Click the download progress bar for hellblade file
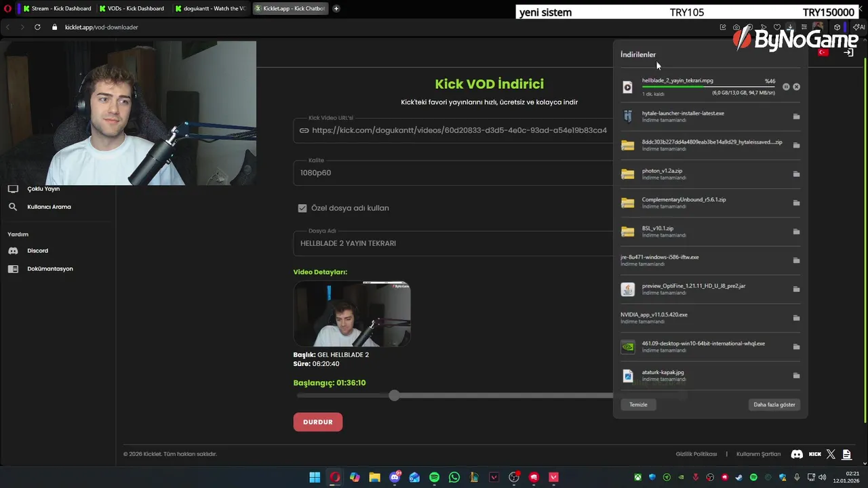 (708, 87)
